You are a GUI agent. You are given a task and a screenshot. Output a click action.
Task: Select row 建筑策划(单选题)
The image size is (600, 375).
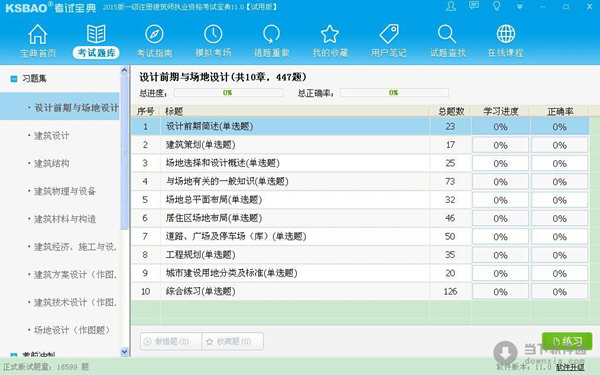[360, 145]
